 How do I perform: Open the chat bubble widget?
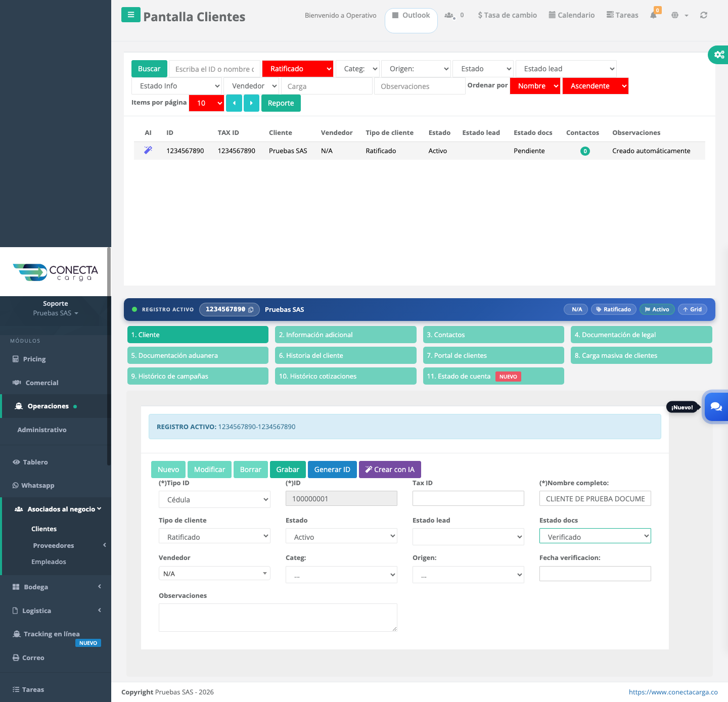(x=716, y=407)
